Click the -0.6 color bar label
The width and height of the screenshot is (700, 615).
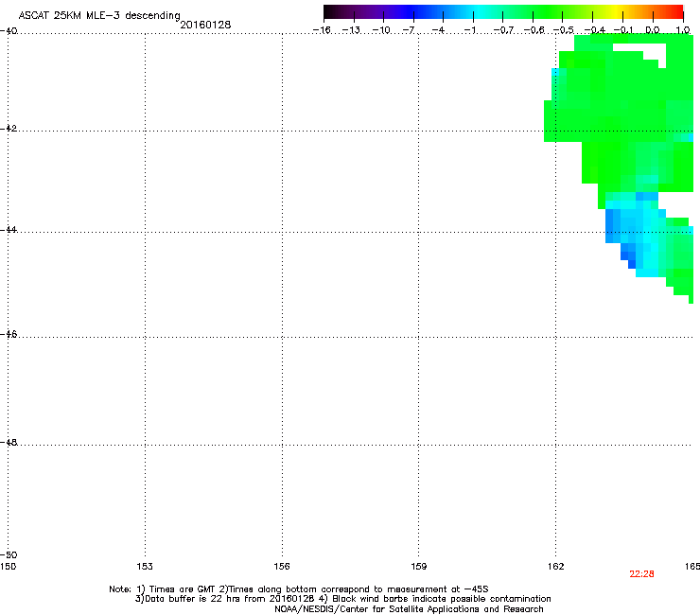(534, 30)
